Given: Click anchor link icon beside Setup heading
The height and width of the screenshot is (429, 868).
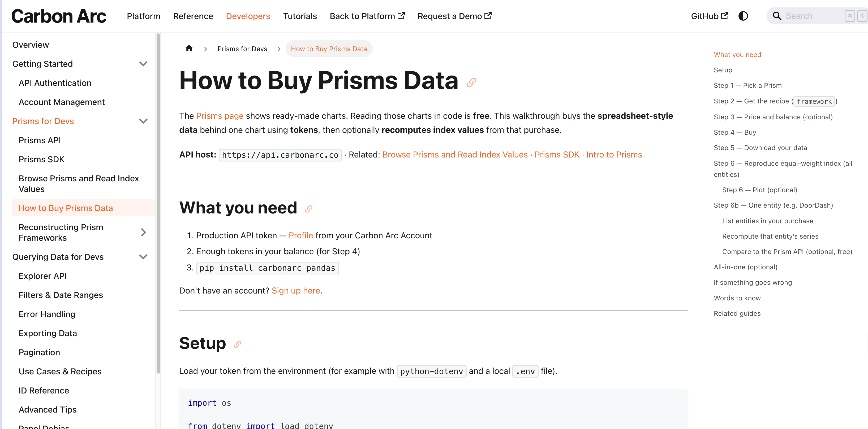Looking at the screenshot, I should click(238, 344).
